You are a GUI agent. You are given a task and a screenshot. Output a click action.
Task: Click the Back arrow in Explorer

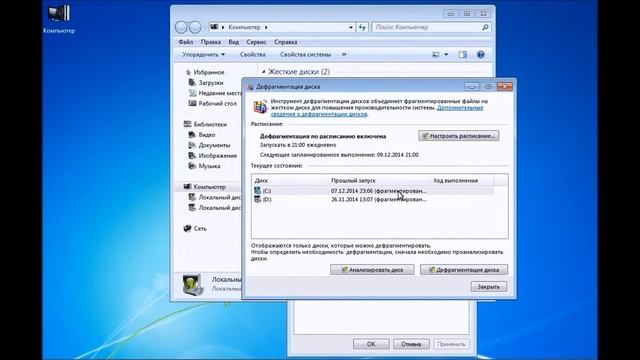(x=181, y=27)
